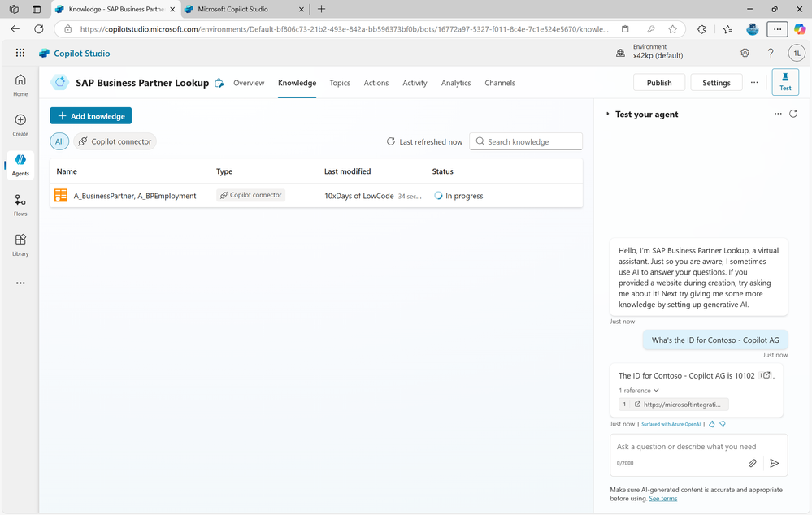Image resolution: width=812 pixels, height=515 pixels.
Task: Click the chat question input box
Action: [x=698, y=447]
